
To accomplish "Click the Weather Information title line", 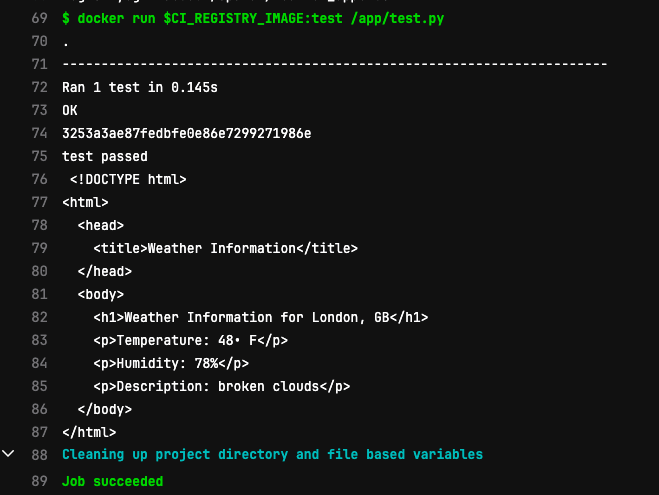I will 226,248.
